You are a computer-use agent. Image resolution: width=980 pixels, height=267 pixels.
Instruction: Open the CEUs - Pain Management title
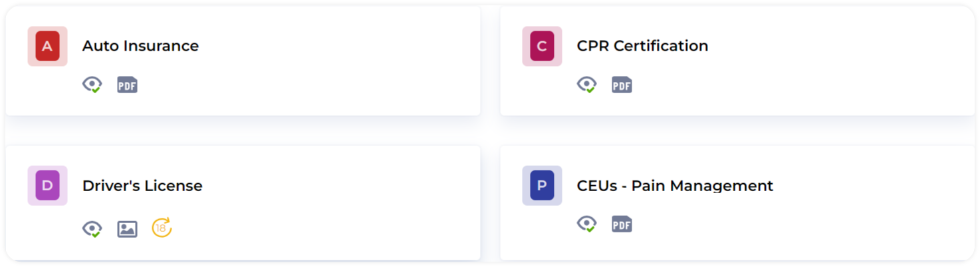coord(675,186)
